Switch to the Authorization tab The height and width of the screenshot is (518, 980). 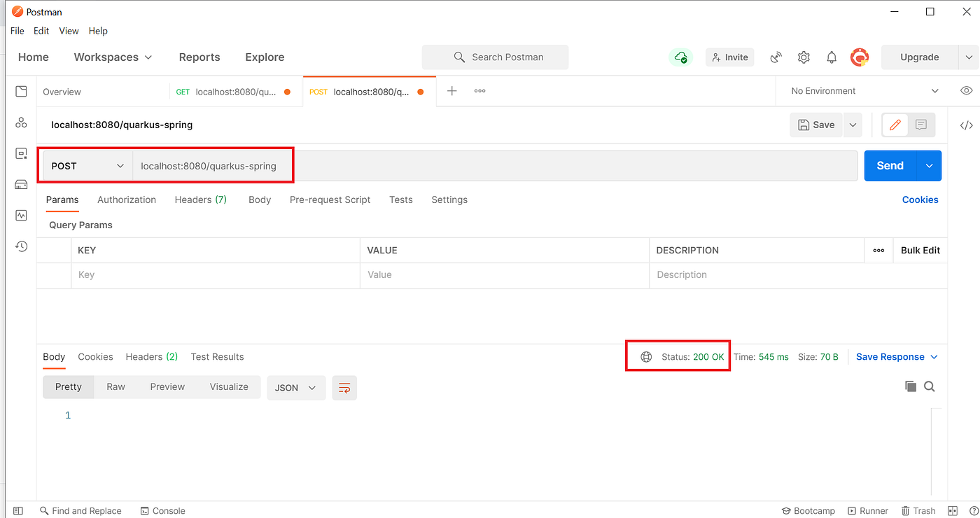coord(127,199)
